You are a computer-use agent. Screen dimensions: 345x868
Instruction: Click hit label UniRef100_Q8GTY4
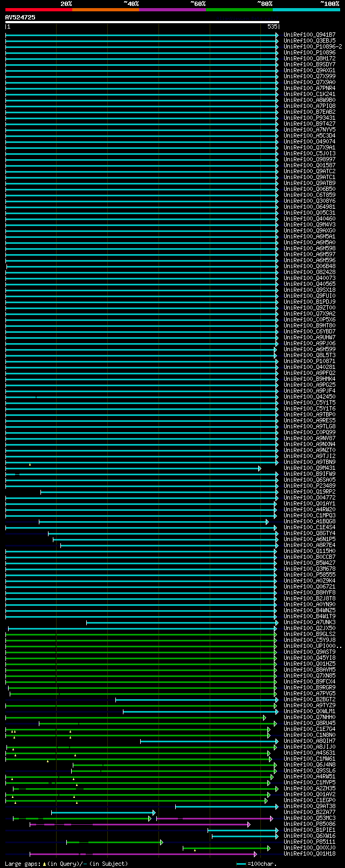309,533
